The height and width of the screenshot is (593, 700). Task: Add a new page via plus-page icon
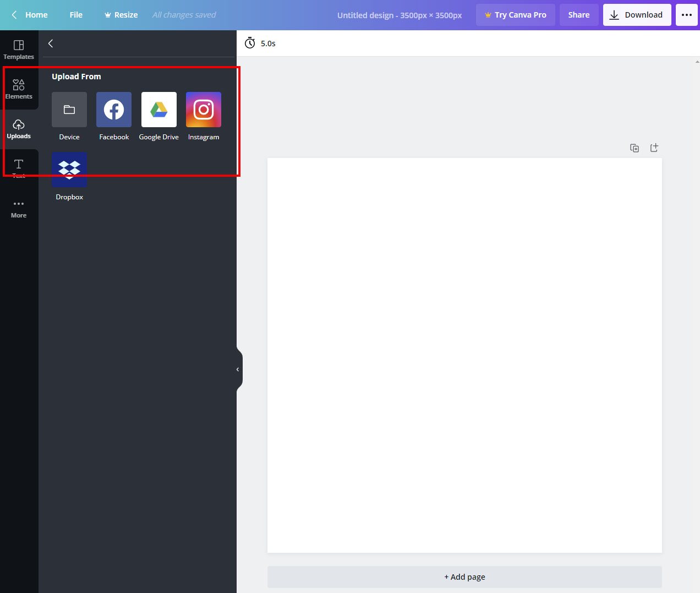(654, 148)
